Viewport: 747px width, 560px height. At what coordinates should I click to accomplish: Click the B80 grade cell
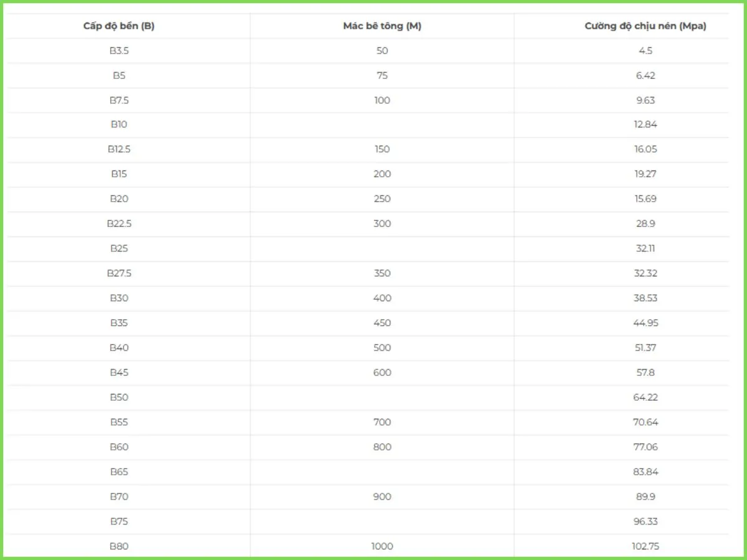click(119, 546)
